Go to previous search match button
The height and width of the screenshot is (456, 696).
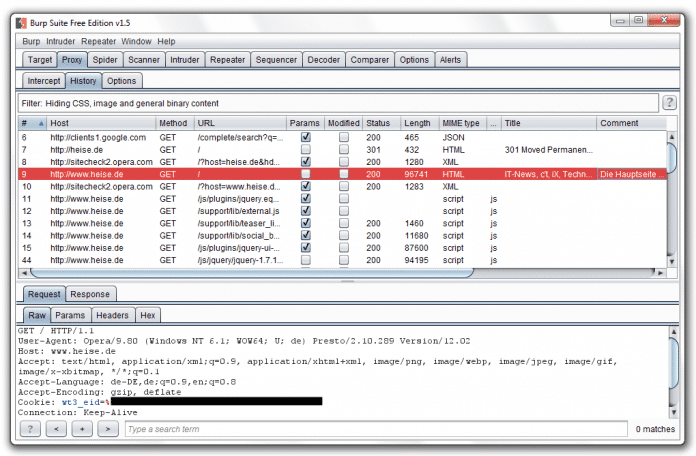(56, 429)
